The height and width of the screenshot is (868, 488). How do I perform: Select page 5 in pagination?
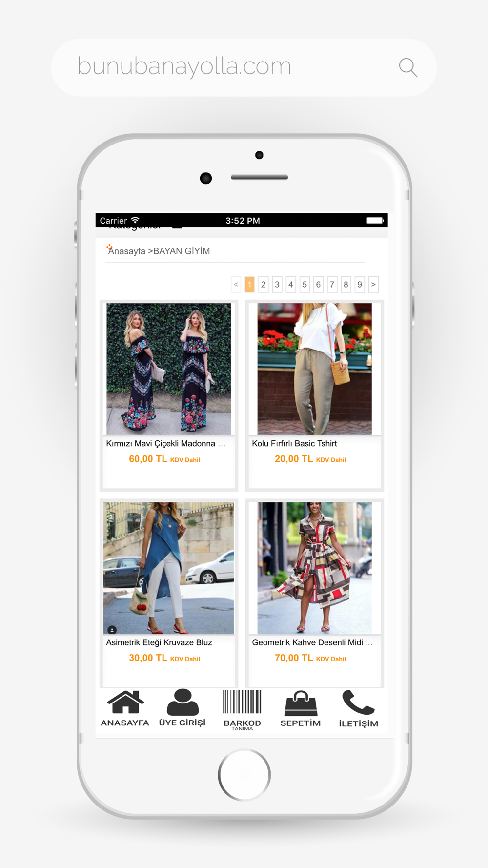(305, 284)
